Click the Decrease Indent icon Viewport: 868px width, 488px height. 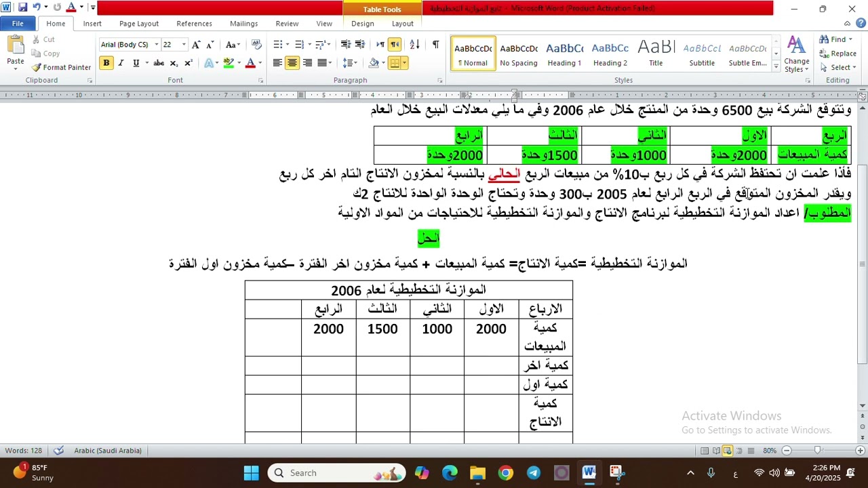[345, 45]
